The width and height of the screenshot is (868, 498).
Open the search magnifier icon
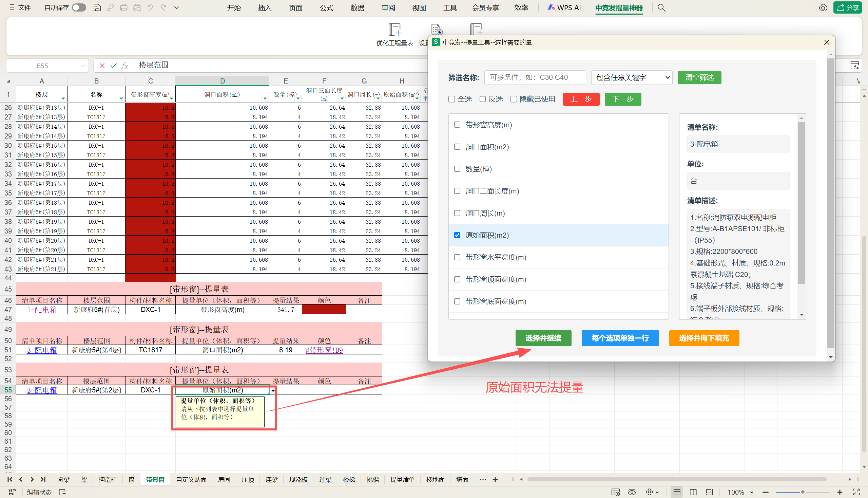tap(661, 7)
